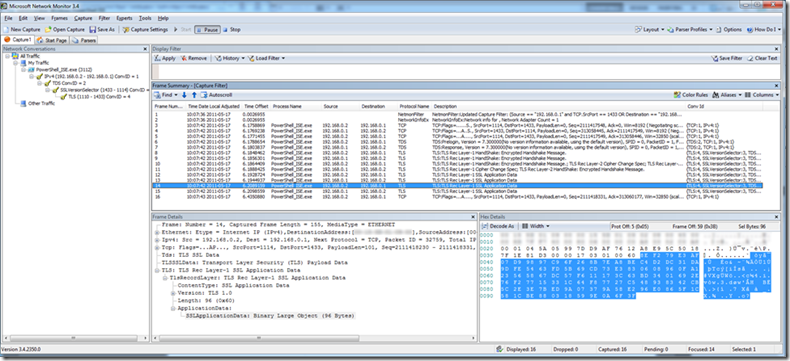790x361 pixels.
Task: Go to previous frame with up arrow
Action: [x=194, y=95]
